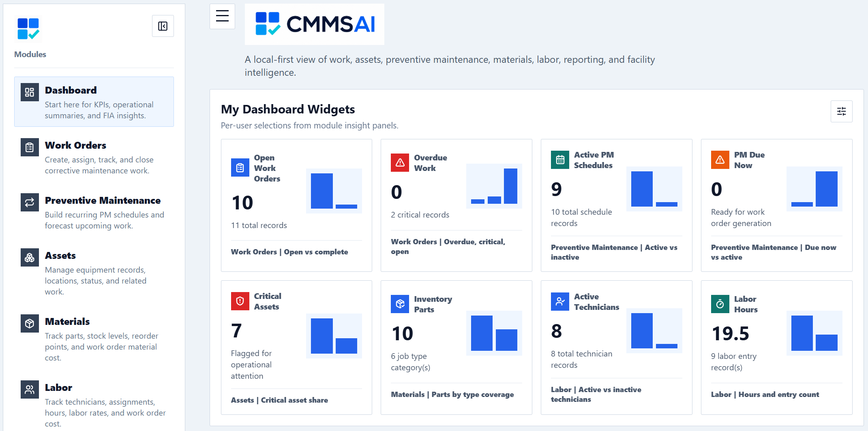
Task: Click the Labor people icon in sidebar
Action: pos(30,390)
